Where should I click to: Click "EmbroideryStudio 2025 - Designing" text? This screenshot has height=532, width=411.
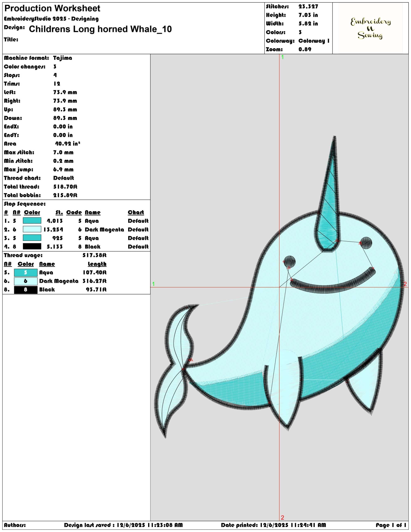coord(51,19)
